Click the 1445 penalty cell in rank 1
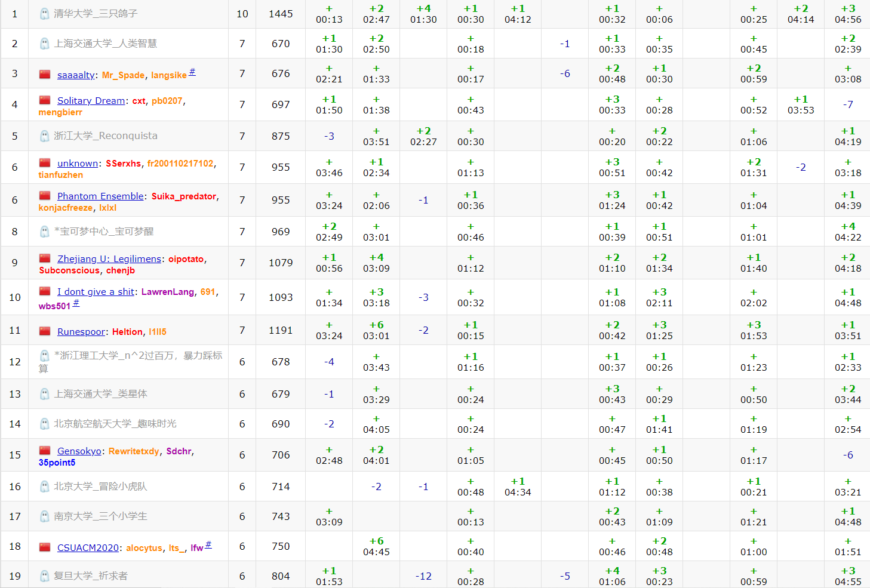This screenshot has height=588, width=870. tap(281, 14)
